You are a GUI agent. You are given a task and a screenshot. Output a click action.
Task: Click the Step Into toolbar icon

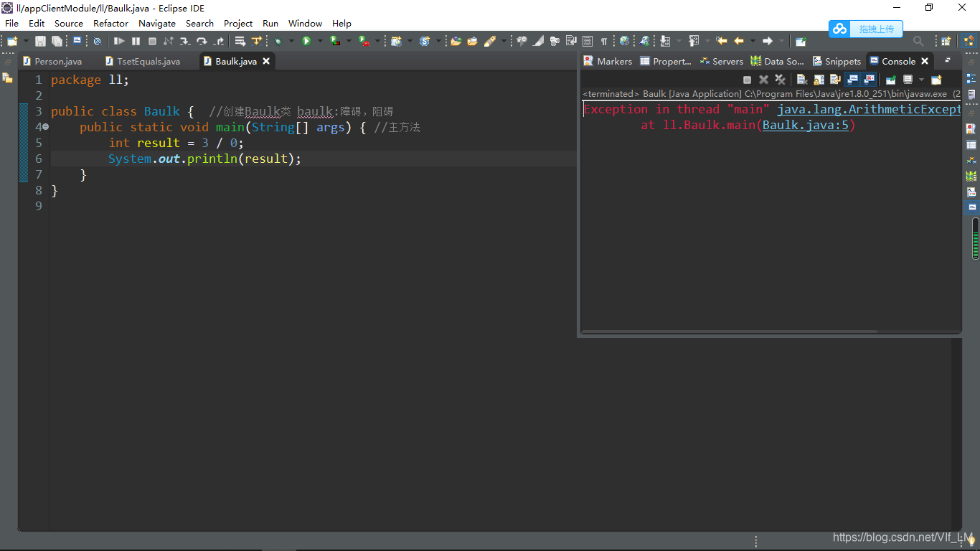(x=185, y=41)
